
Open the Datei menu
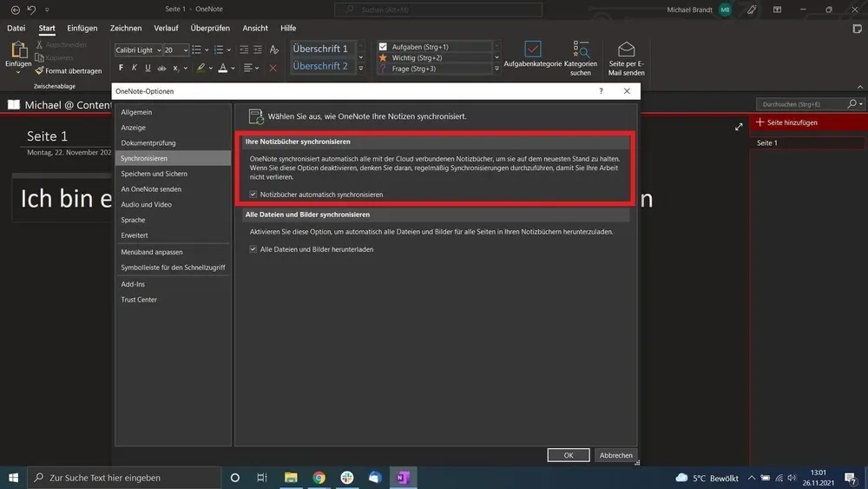click(x=16, y=29)
